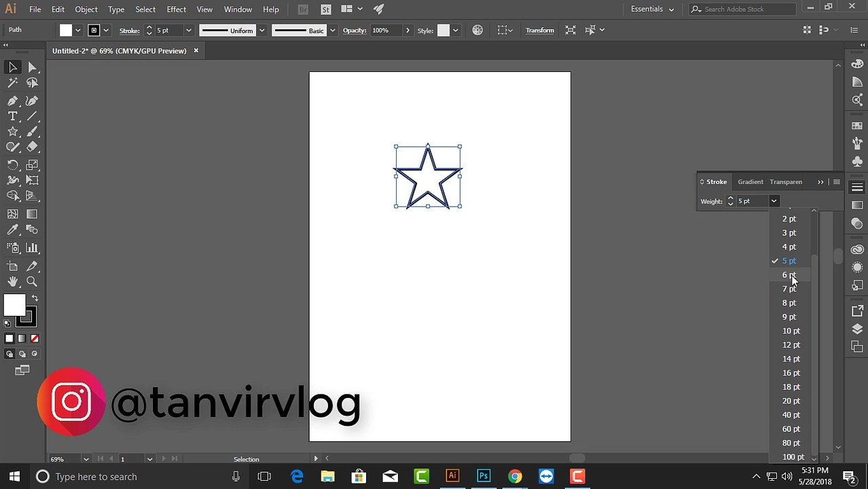Select the Line Segment tool
This screenshot has width=868, height=489.
(x=32, y=116)
